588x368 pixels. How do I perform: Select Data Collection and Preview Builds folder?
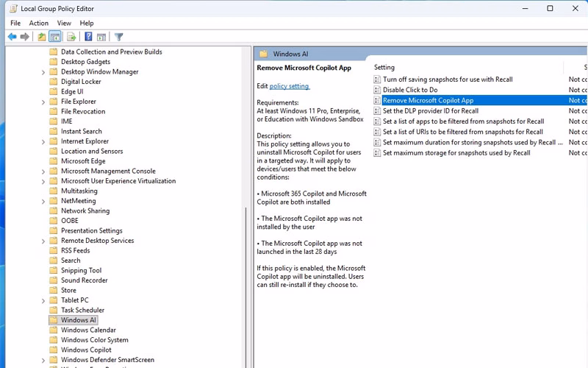point(112,52)
